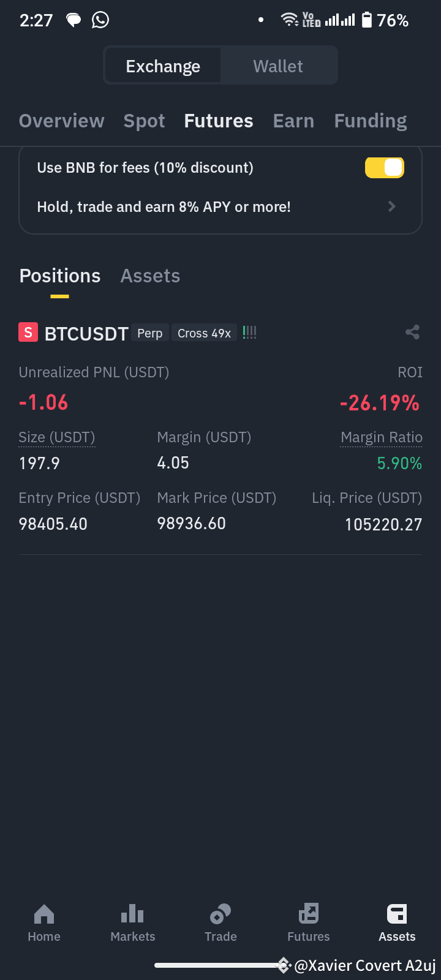The image size is (441, 980).
Task: Expand the Hold, trade and earn chevron
Action: tap(392, 207)
